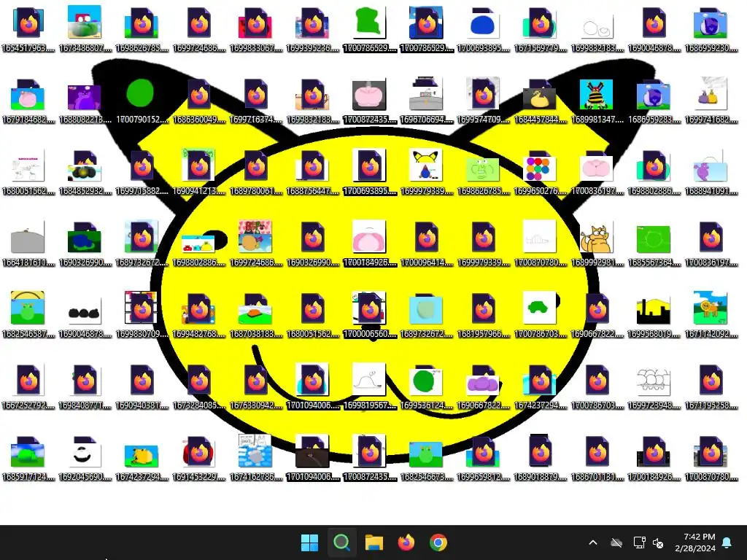Open the Windows Start menu

[x=309, y=542]
